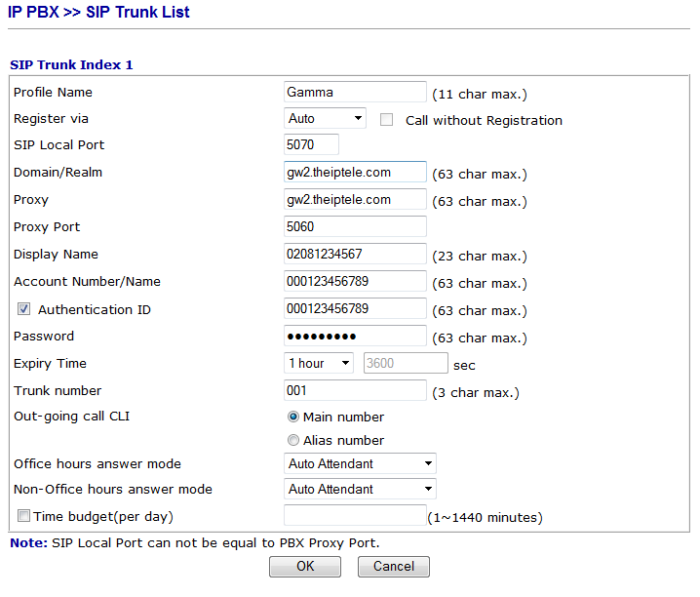Image resolution: width=700 pixels, height=597 pixels.
Task: Click the Register via label
Action: tap(51, 118)
